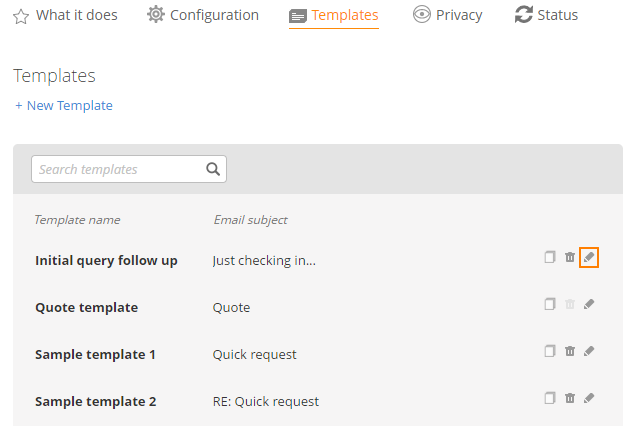
Task: Duplicate Sample template 2
Action: coord(550,398)
